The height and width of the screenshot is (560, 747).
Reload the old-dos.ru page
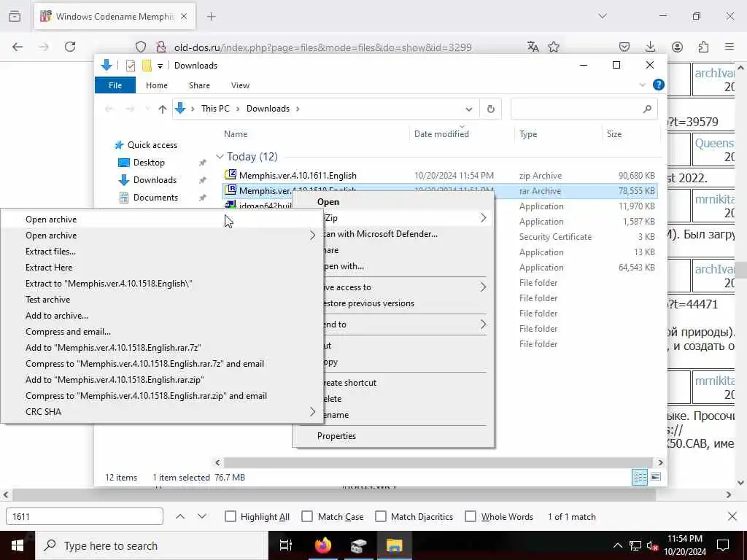[x=70, y=47]
